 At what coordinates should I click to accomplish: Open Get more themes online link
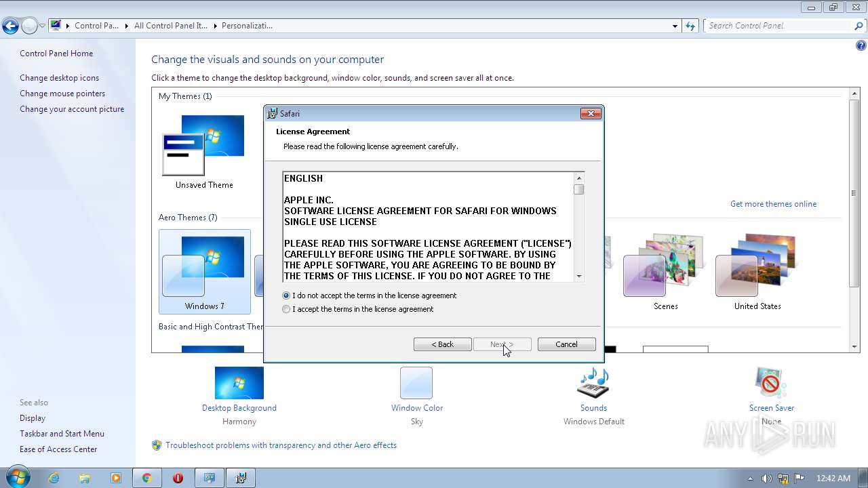point(773,204)
